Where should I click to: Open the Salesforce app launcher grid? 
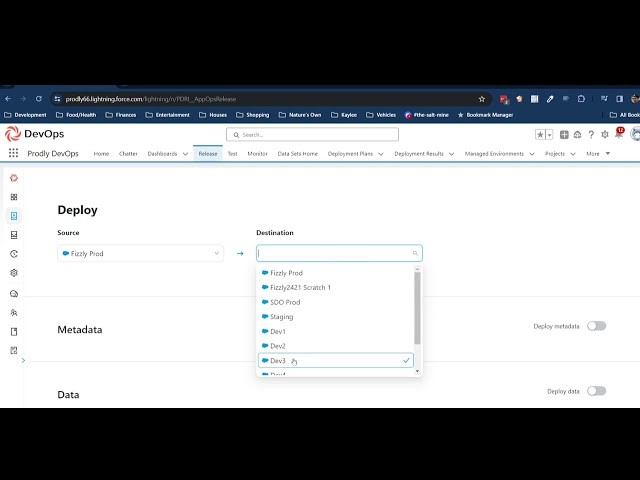click(x=13, y=153)
